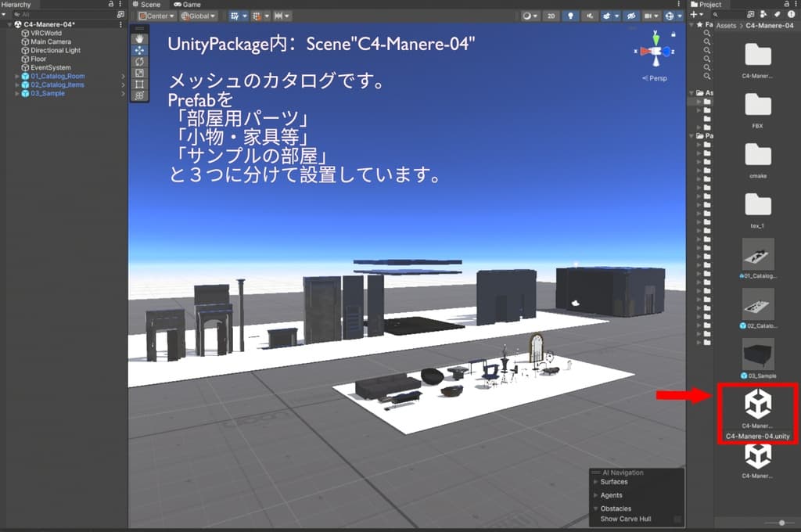Select the Rotate tool
The width and height of the screenshot is (801, 532).
(x=139, y=61)
